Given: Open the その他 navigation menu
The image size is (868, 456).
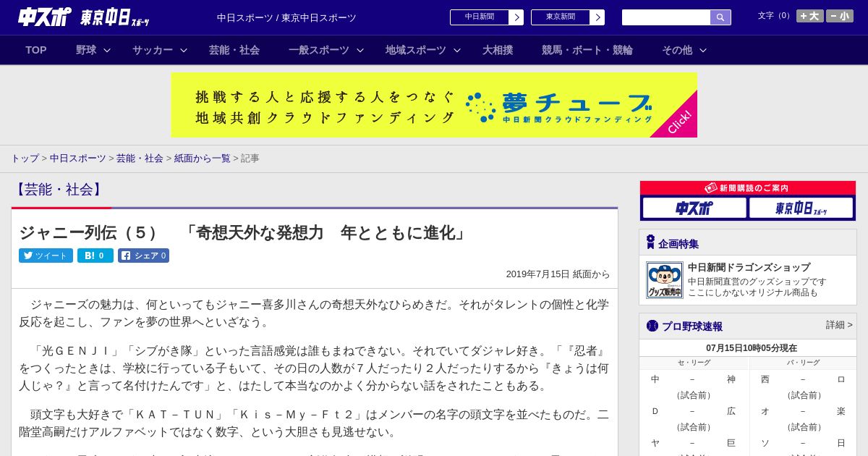Looking at the screenshot, I should 677,50.
